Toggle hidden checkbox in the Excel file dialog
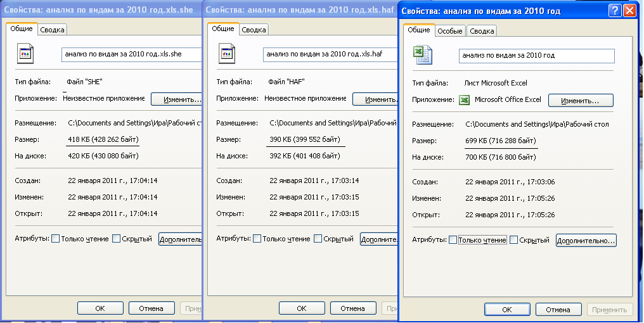The width and height of the screenshot is (644, 323). 514,240
